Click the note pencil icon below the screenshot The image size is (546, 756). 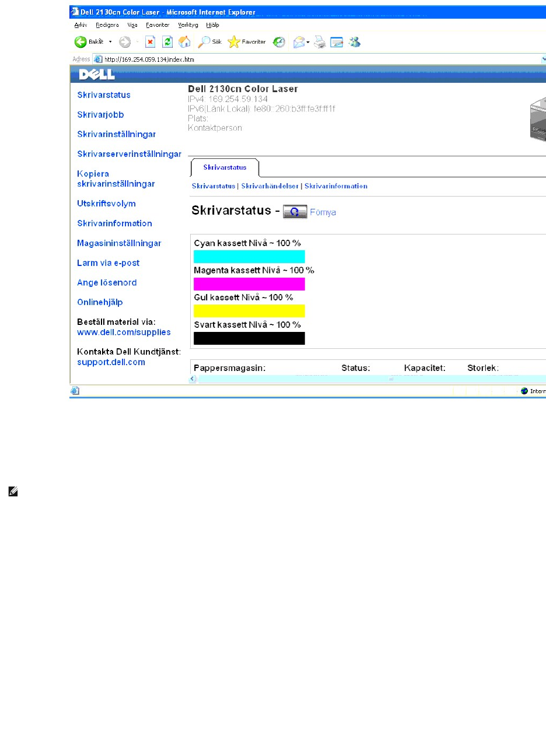13,492
